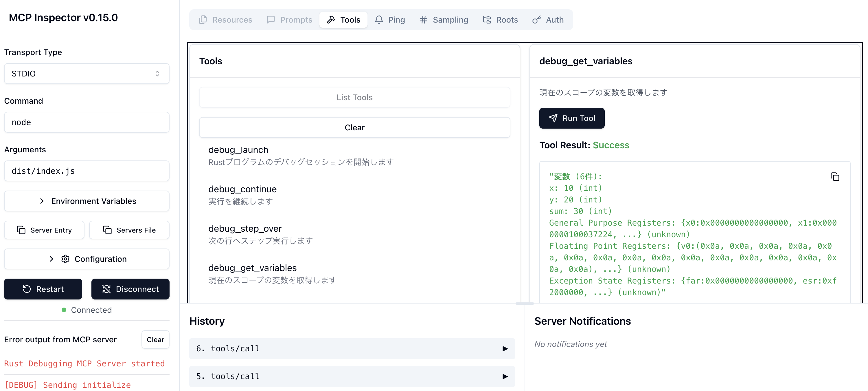
Task: Switch to the Resources tab
Action: [x=225, y=20]
